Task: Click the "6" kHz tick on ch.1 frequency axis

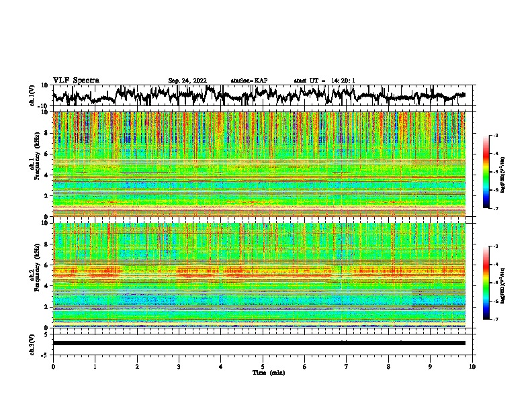Action: click(47, 154)
